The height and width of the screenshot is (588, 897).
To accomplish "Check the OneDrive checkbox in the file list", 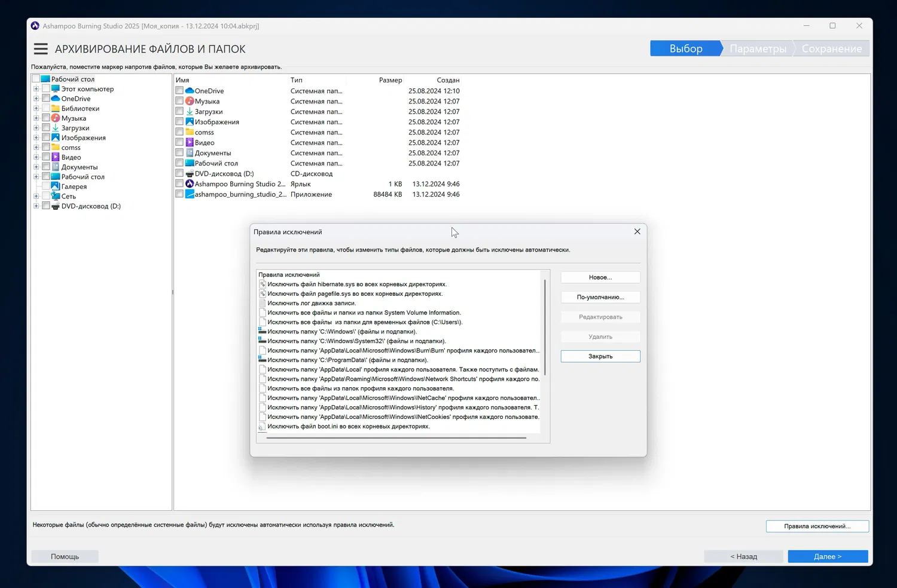I will pyautogui.click(x=179, y=91).
